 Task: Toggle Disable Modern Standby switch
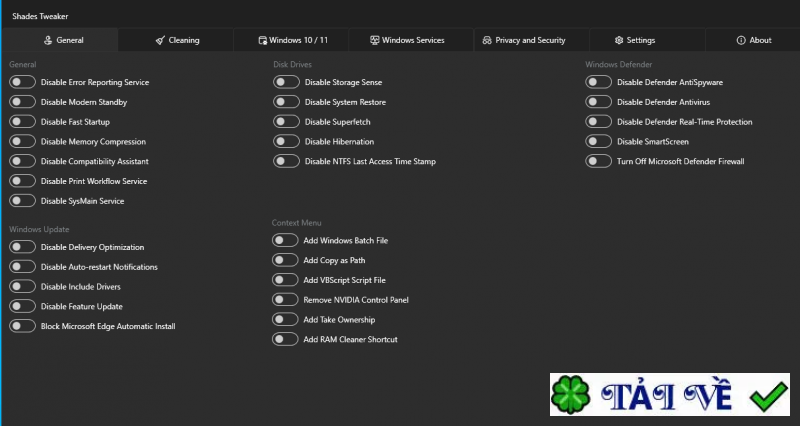(x=22, y=102)
